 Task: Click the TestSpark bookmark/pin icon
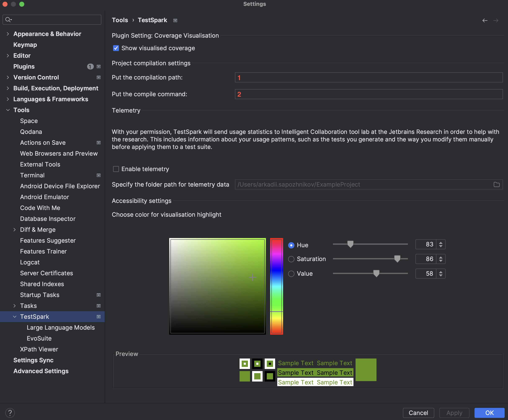[175, 20]
